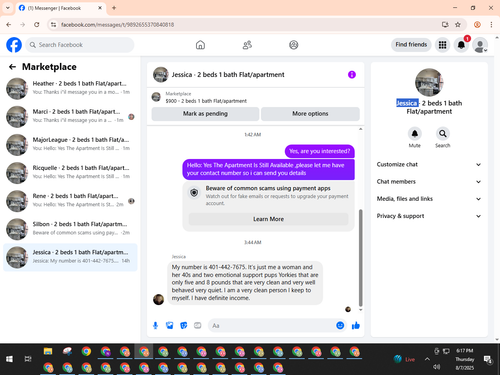Click Find friends button
Image resolution: width=500 pixels, height=375 pixels.
click(411, 45)
